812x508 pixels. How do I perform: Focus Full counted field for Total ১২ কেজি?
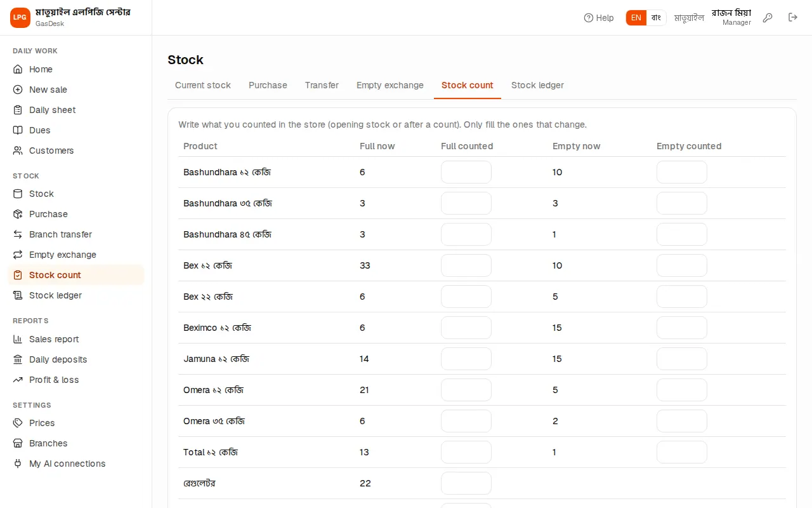tap(466, 452)
